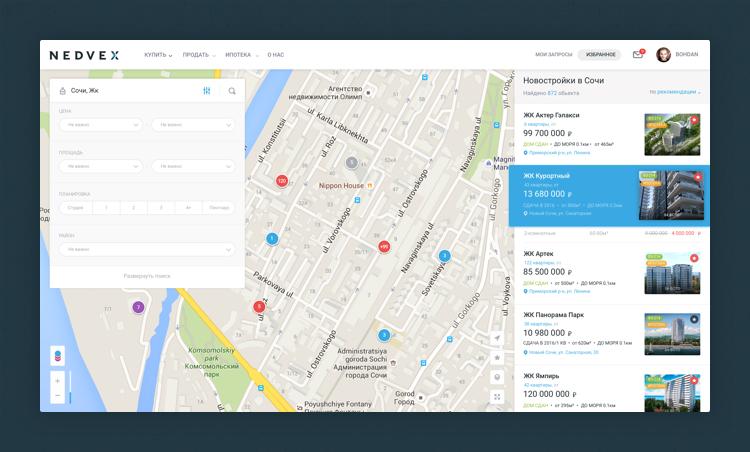This screenshot has height=452, width=750.
Task: Select the 'Студия' layout option
Action: [75, 208]
